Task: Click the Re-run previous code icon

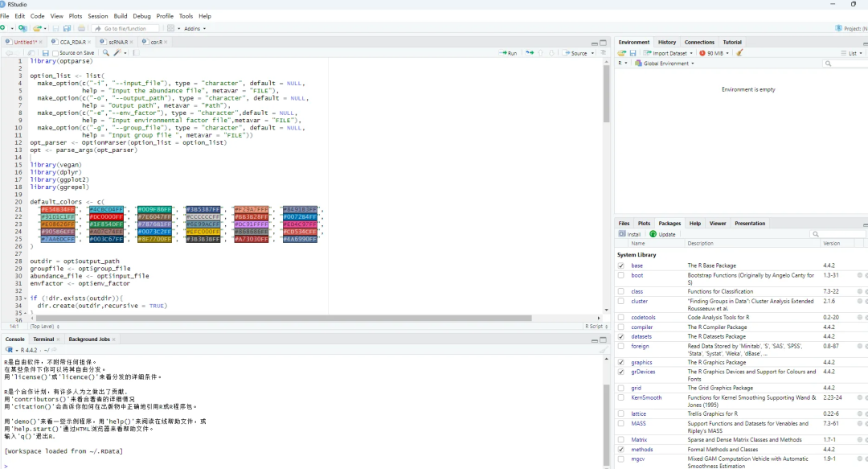Action: [530, 52]
